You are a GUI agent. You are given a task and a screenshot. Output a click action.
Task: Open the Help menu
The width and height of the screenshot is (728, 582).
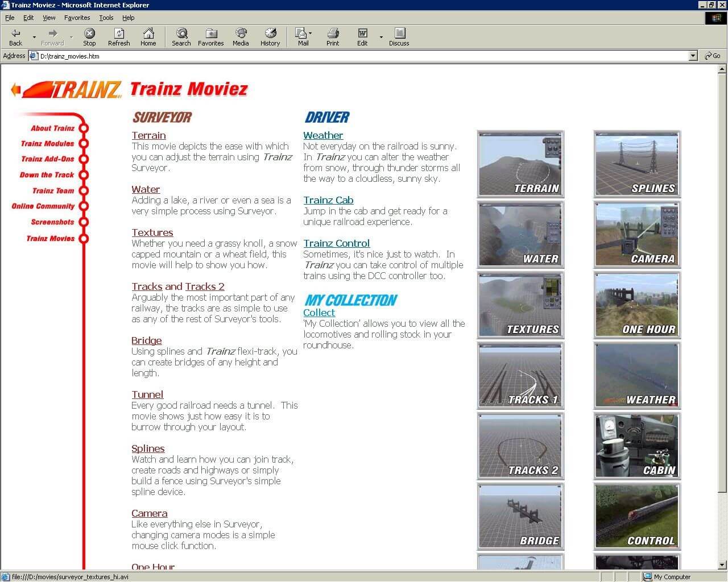[x=129, y=18]
